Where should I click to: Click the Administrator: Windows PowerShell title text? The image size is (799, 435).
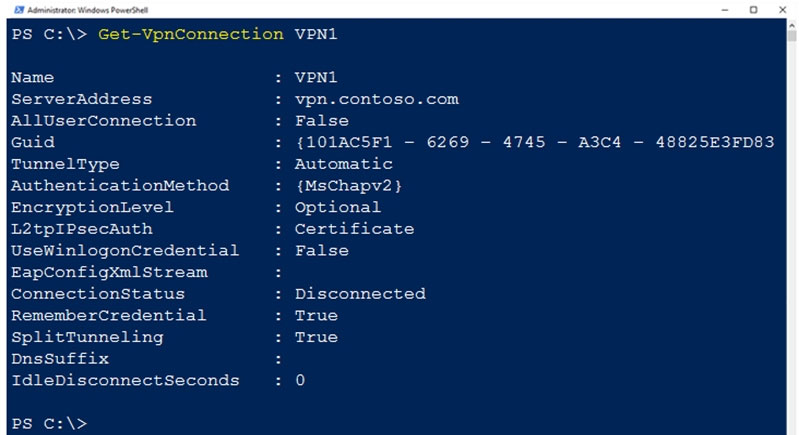(87, 10)
